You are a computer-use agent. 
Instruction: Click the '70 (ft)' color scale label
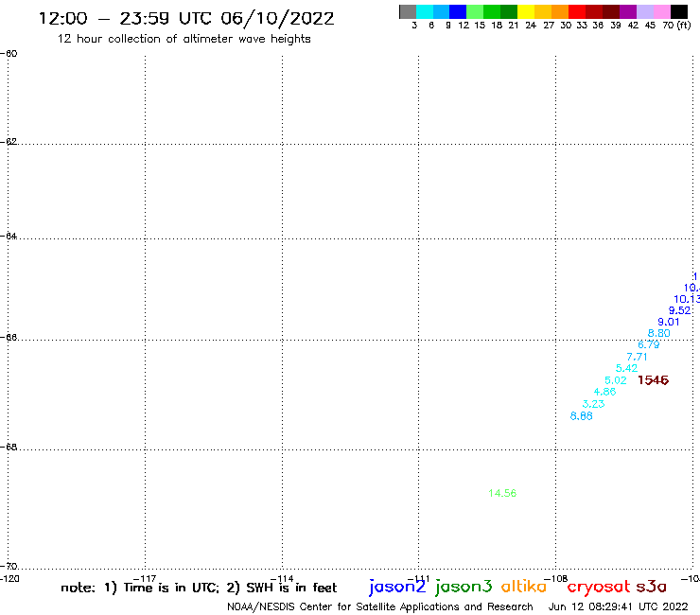click(x=676, y=26)
